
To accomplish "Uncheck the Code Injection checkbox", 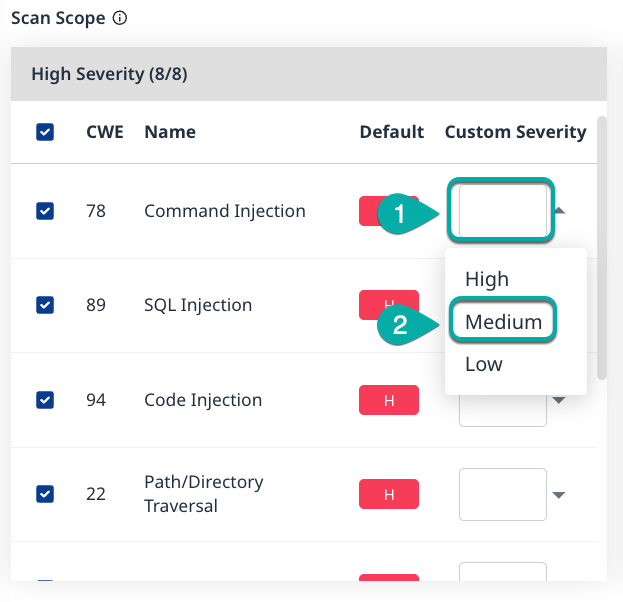I will click(x=45, y=400).
